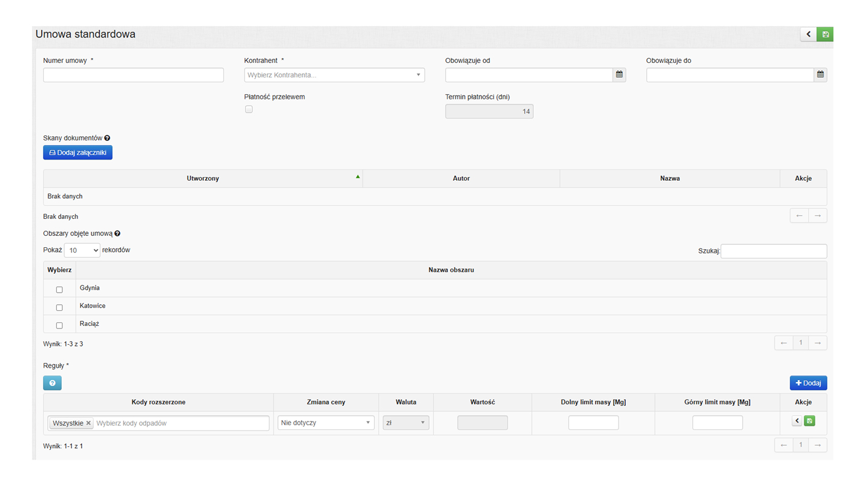Viewport: 868px width, 479px height.
Task: Click the Dodaj button to add rule
Action: [x=808, y=383]
